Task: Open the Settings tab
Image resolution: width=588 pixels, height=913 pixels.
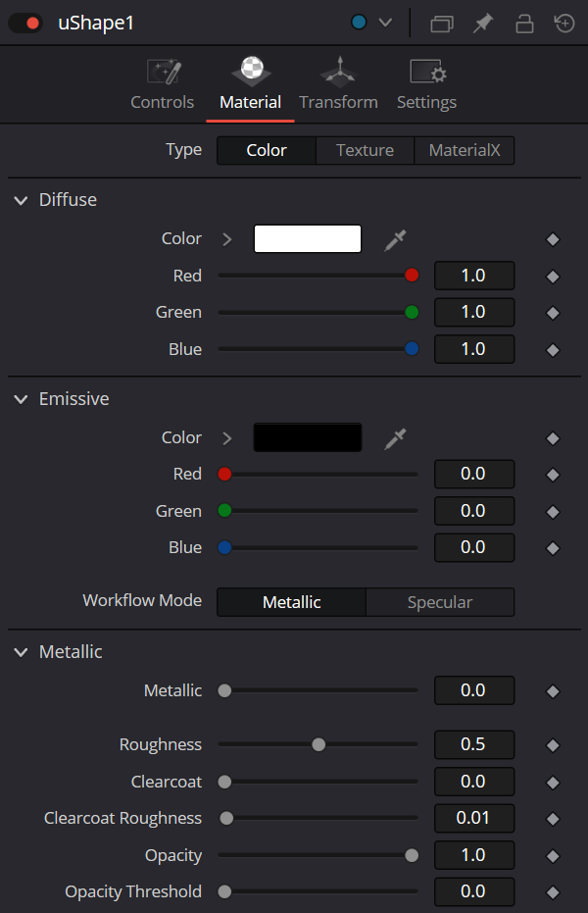Action: (x=427, y=85)
